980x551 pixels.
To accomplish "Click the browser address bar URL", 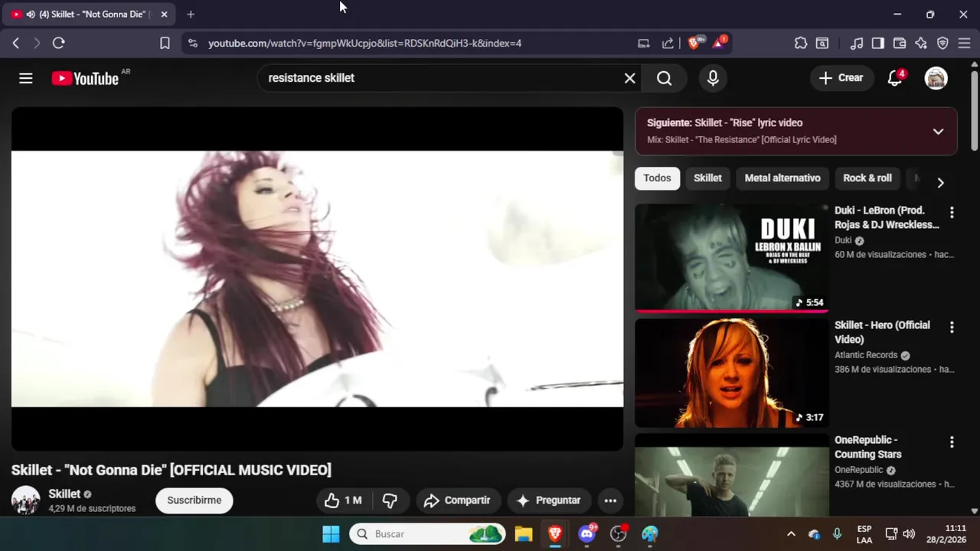I will (x=364, y=43).
